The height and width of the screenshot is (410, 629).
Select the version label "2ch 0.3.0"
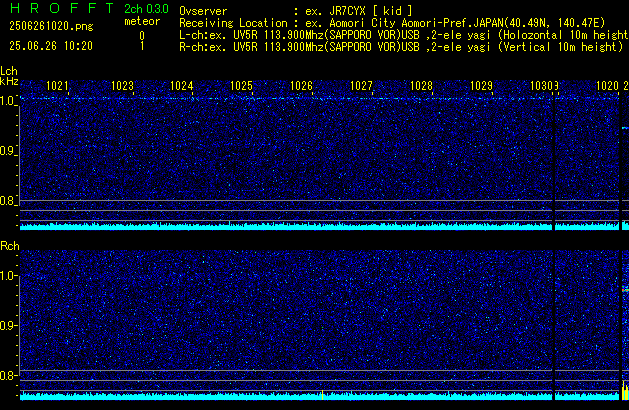click(146, 8)
